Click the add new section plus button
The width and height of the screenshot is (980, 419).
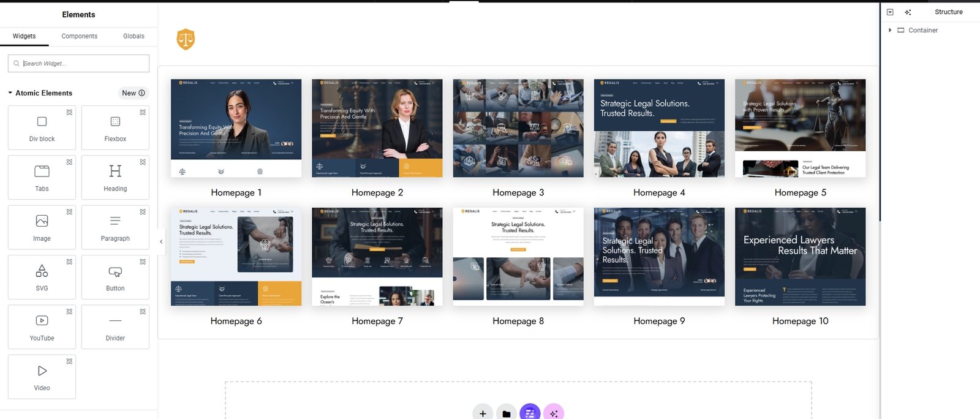pos(483,413)
